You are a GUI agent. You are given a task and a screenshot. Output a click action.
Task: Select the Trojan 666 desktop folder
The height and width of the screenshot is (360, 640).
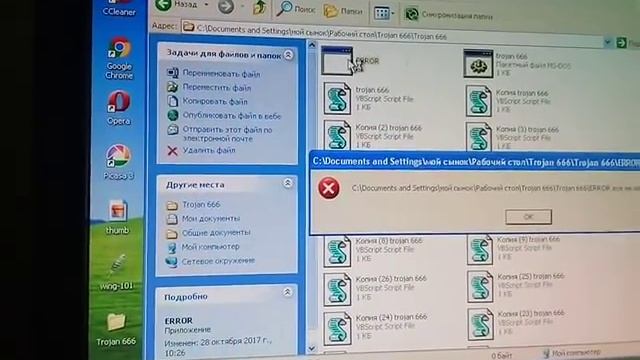click(116, 329)
